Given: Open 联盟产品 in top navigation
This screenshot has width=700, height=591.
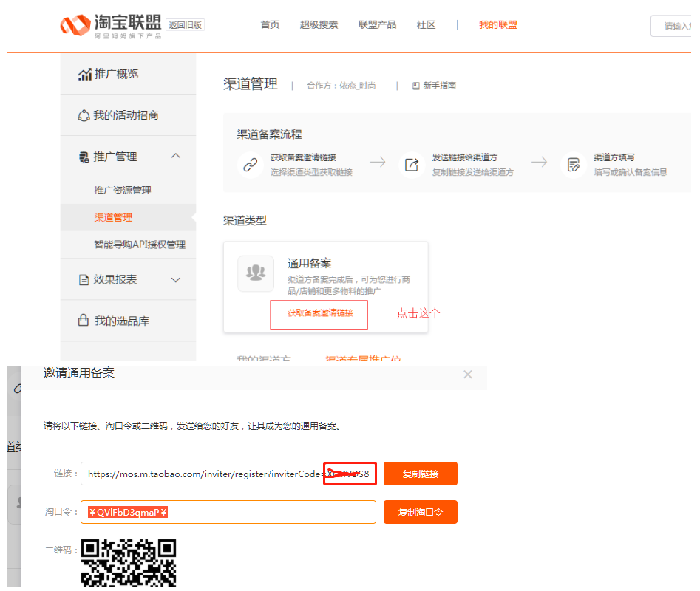Looking at the screenshot, I should tap(377, 25).
